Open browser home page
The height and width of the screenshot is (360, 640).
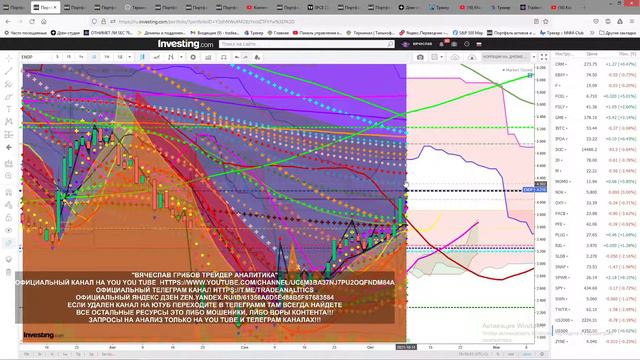tap(44, 21)
